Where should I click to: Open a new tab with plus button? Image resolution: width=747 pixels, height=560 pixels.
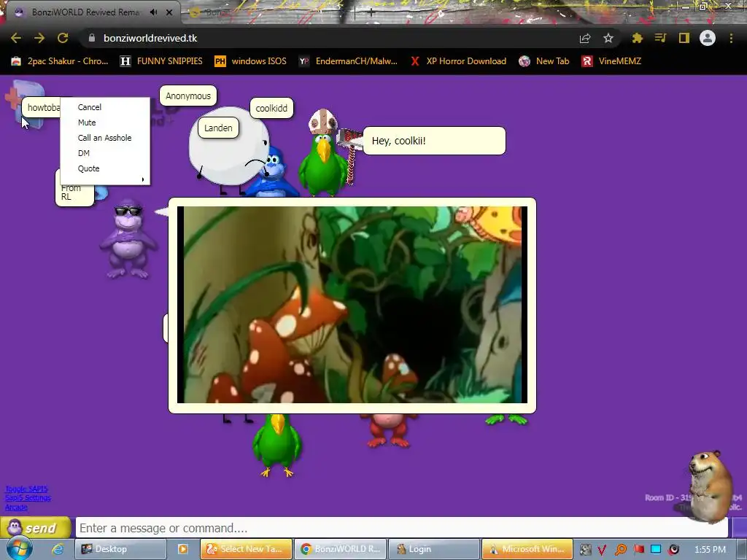371,13
